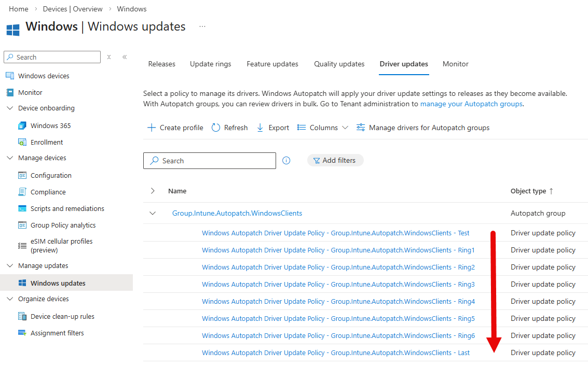The width and height of the screenshot is (588, 367).
Task: Focus the sidebar Search field
Action: 52,57
